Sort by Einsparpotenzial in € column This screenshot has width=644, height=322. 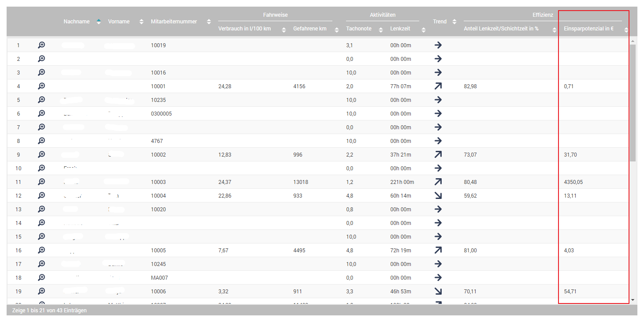tap(626, 30)
